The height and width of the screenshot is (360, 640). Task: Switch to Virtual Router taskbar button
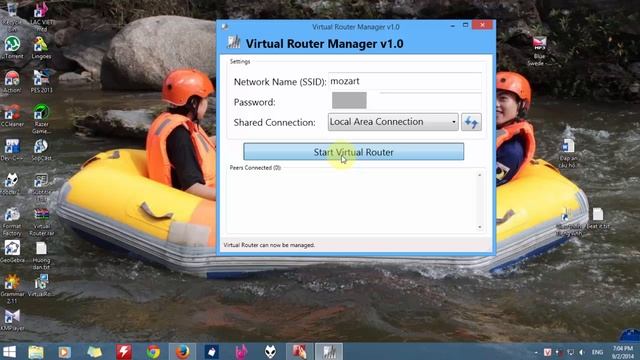[x=329, y=352]
